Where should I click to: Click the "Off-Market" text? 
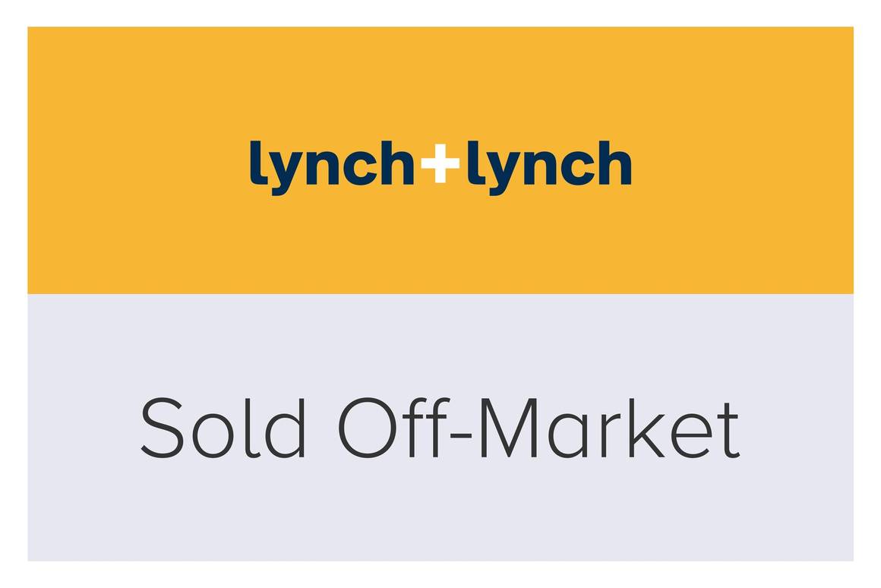(x=538, y=428)
